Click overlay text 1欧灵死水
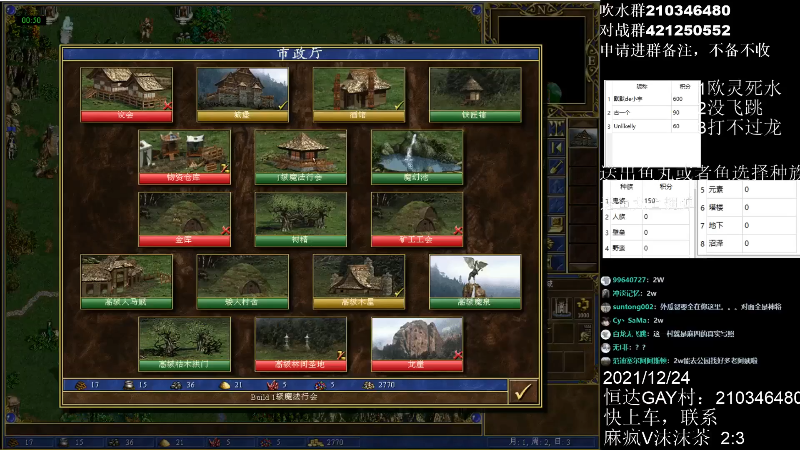The height and width of the screenshot is (450, 800). 740,88
